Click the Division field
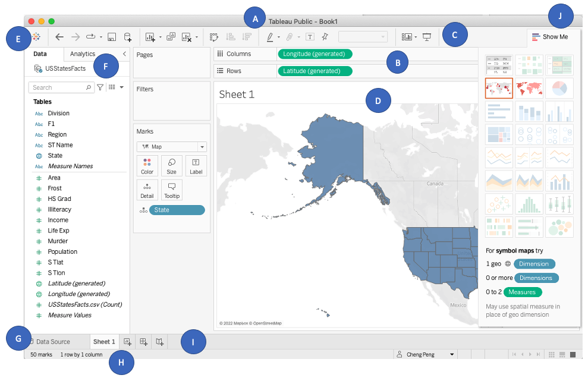The image size is (588, 378). (58, 114)
